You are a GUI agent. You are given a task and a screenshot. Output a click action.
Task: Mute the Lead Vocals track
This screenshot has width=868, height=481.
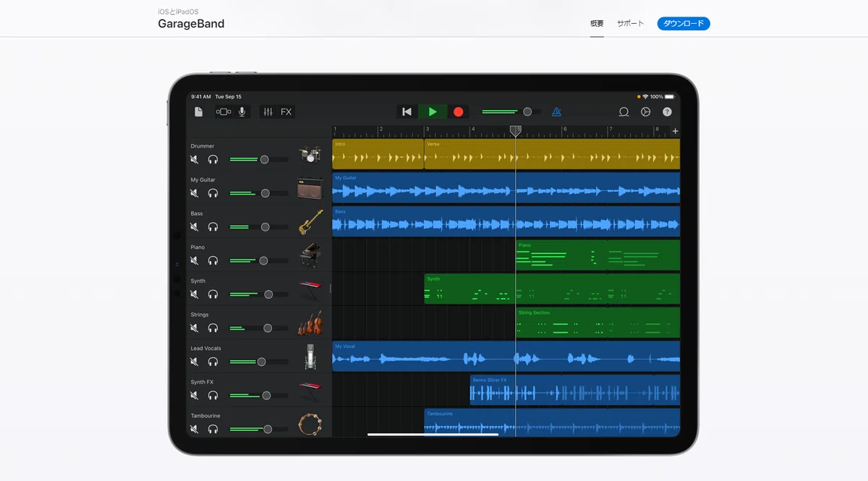(x=195, y=362)
